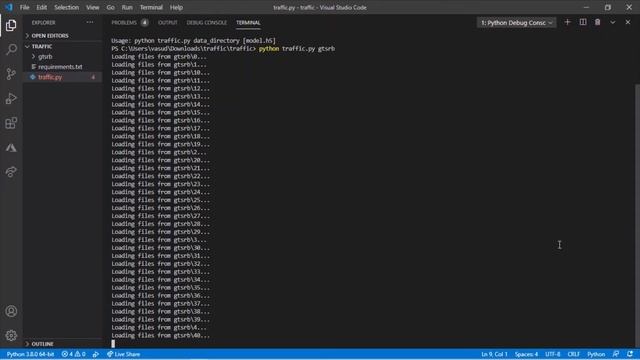This screenshot has width=640, height=360.
Task: Click the Explorer more actions ellipsis
Action: click(x=90, y=22)
